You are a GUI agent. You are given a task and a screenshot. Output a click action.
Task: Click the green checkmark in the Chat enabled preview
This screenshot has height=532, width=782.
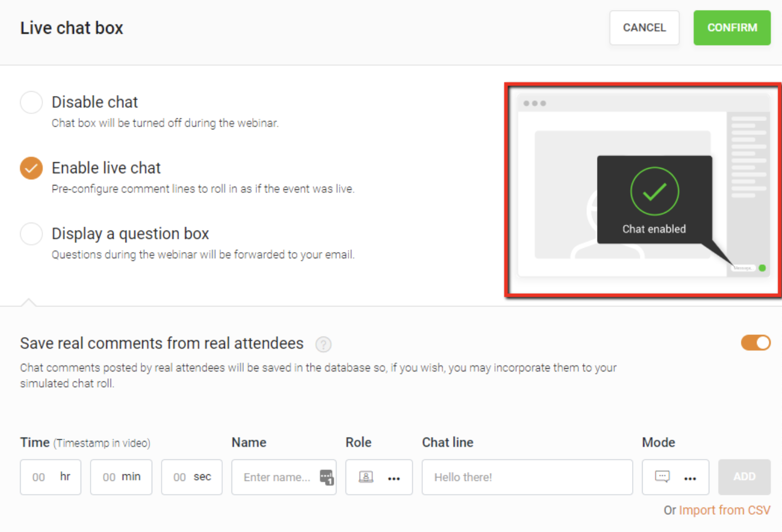pyautogui.click(x=654, y=191)
